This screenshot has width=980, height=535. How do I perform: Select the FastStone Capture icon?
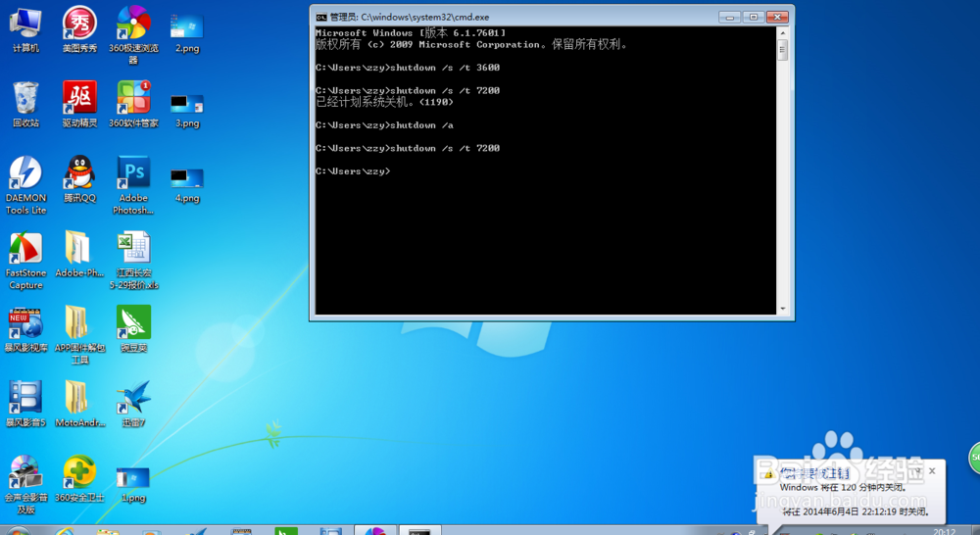click(25, 260)
